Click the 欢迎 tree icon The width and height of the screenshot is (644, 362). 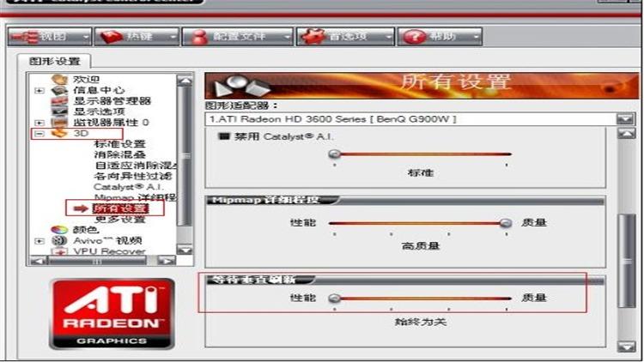point(59,79)
